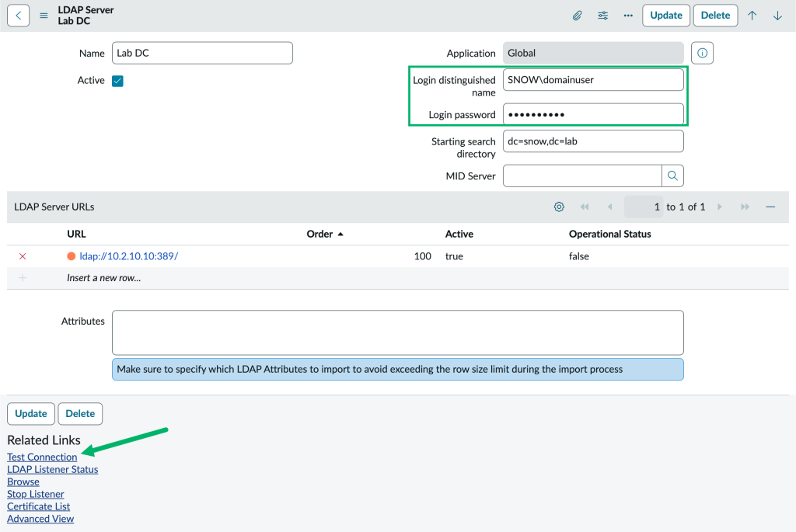Toggle the Active checkbox
This screenshot has width=796, height=532.
[x=118, y=81]
